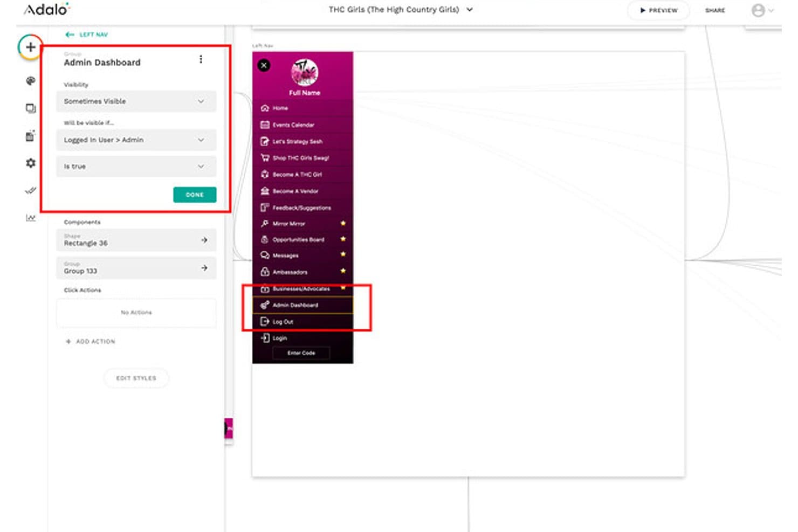Click the star next to Opportunities Board
798x532 pixels.
pyautogui.click(x=343, y=239)
